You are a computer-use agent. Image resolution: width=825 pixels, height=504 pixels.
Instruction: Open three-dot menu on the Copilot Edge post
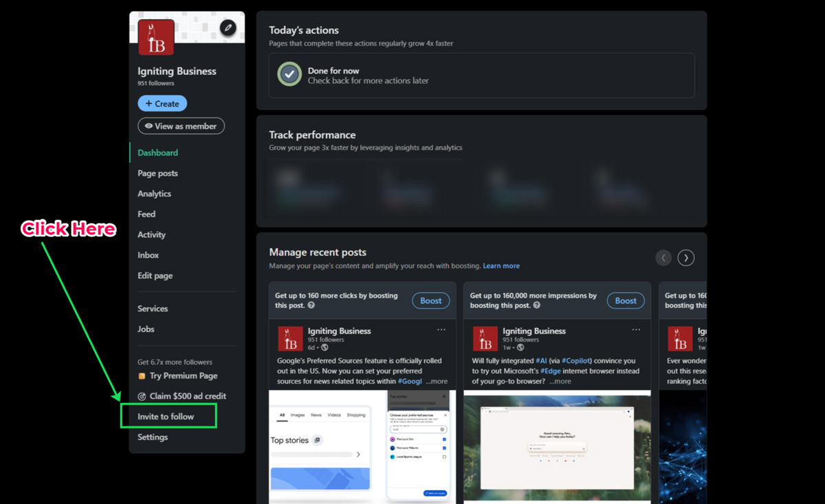(637, 330)
